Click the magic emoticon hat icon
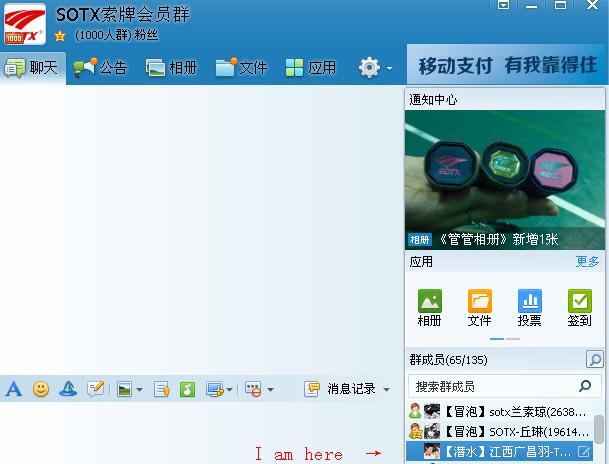Image resolution: width=609 pixels, height=464 pixels. click(x=68, y=389)
